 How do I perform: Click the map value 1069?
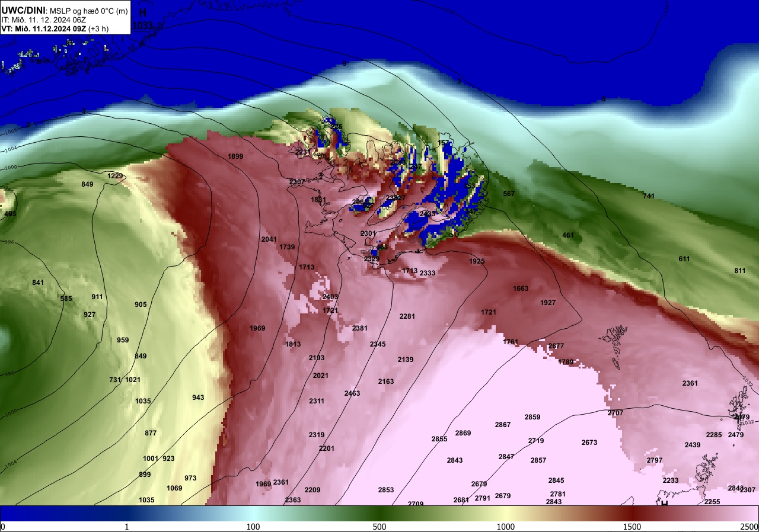point(174,488)
